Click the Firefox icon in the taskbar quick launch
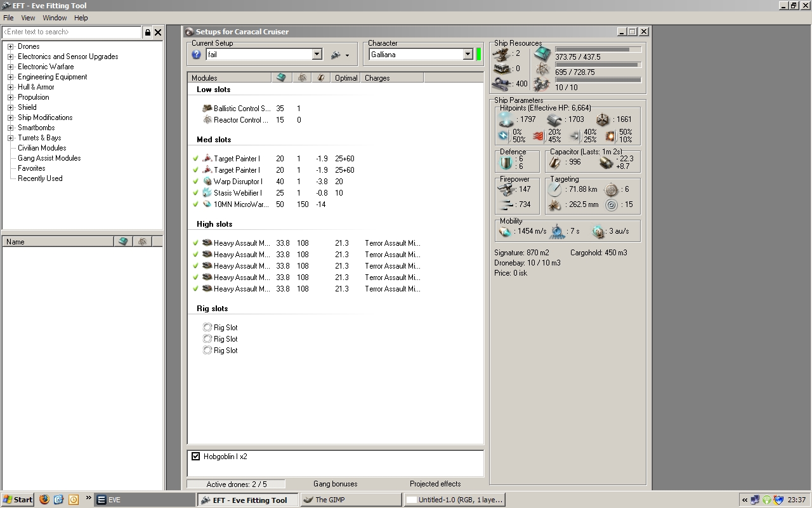The image size is (812, 508). pos(44,500)
